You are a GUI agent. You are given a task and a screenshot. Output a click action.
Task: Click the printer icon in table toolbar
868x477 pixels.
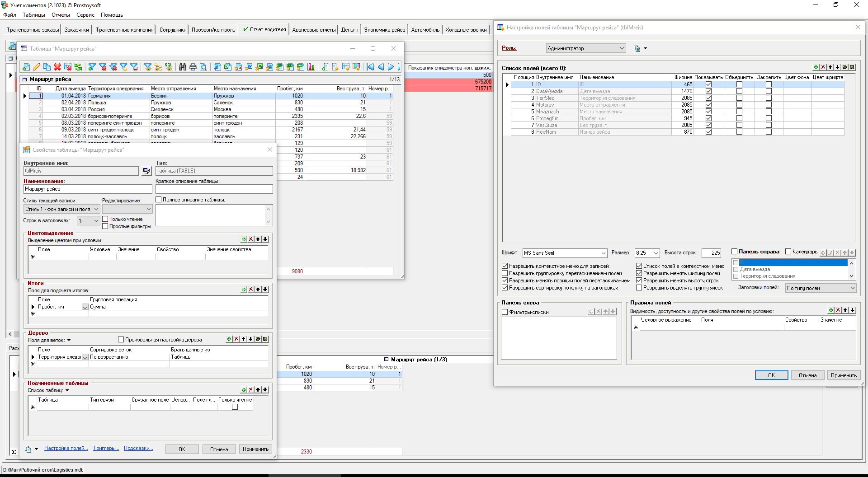pos(193,67)
